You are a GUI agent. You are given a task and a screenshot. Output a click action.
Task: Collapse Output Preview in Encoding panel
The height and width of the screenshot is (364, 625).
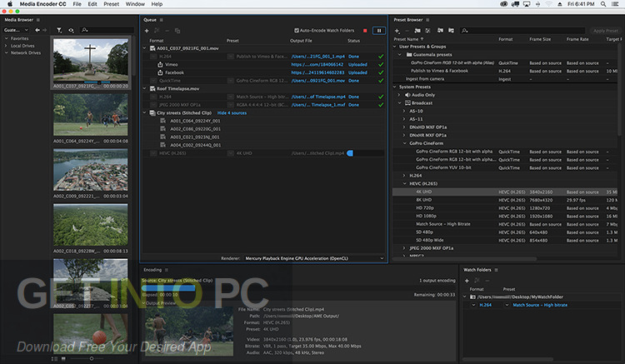pos(144,303)
